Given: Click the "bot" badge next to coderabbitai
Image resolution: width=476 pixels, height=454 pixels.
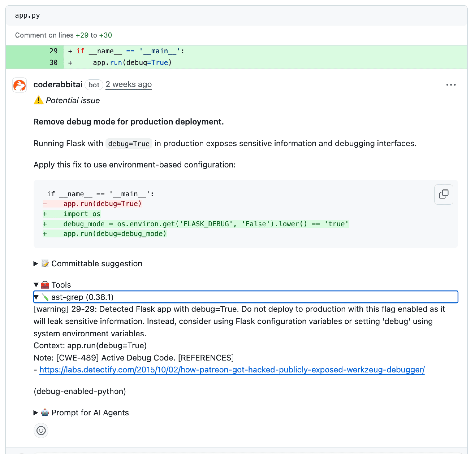Looking at the screenshot, I should (94, 85).
